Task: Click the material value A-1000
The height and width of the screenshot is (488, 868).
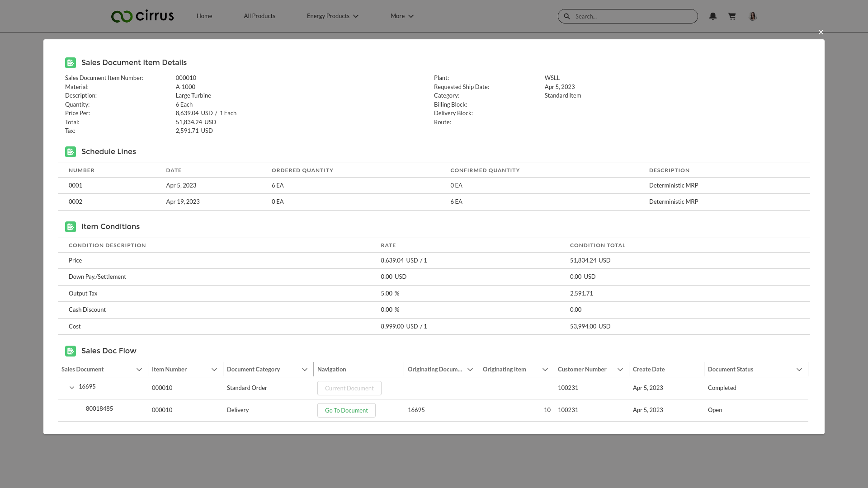Action: coord(185,87)
